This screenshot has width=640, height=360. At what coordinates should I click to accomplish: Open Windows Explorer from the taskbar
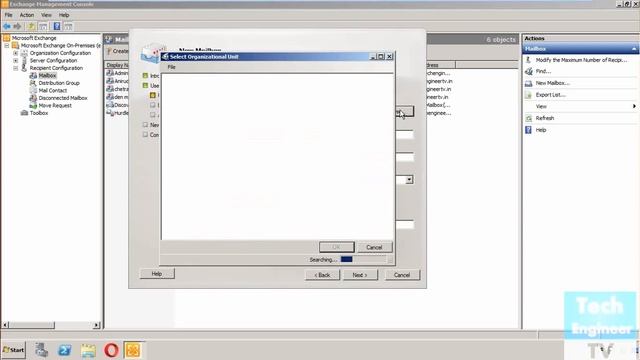click(88, 350)
